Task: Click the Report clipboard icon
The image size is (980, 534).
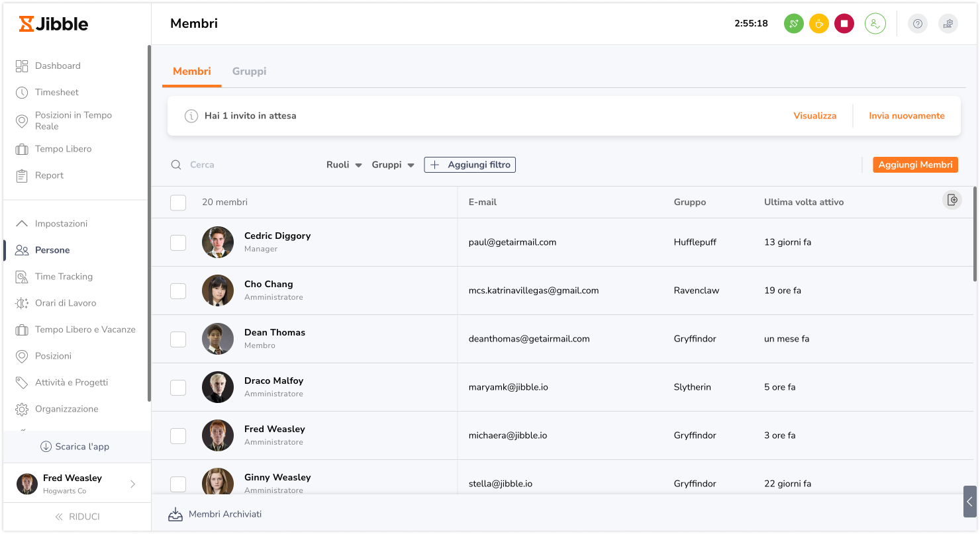Action: coord(22,175)
